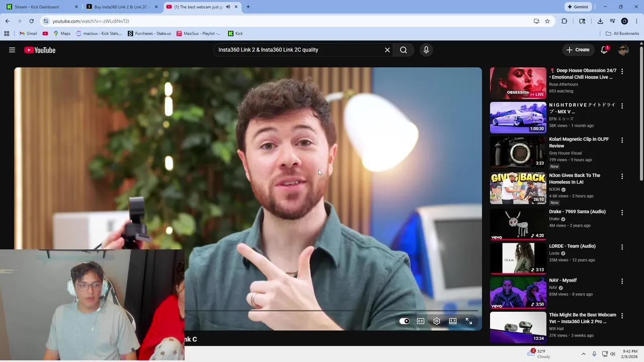Viewport: 644px width, 362px height.
Task: Bookmark this page with the star
Action: pos(547,21)
